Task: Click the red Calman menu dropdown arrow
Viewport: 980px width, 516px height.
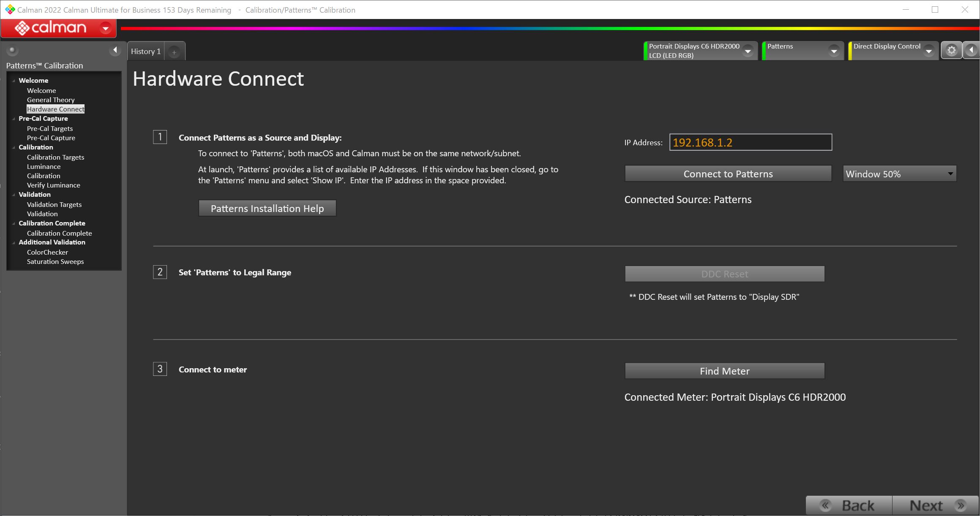Action: (106, 28)
